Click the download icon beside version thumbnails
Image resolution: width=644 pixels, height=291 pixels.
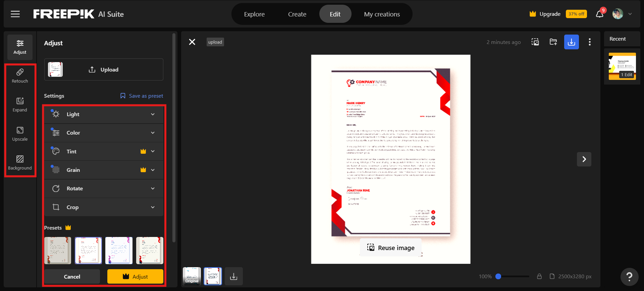(x=234, y=276)
